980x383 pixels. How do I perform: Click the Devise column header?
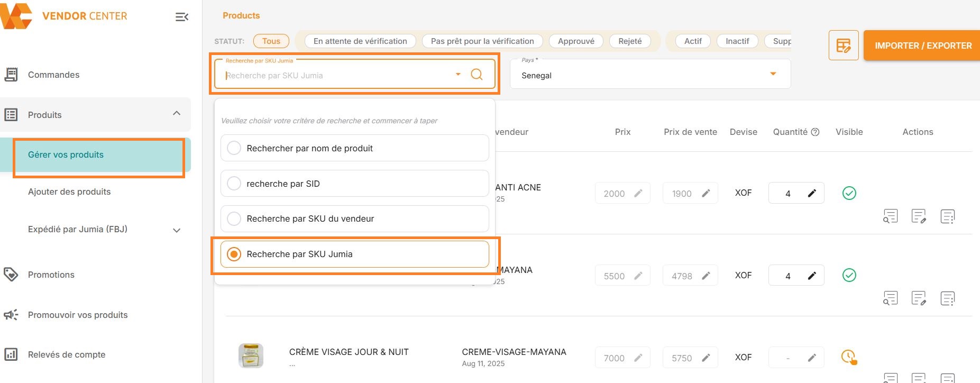(743, 132)
